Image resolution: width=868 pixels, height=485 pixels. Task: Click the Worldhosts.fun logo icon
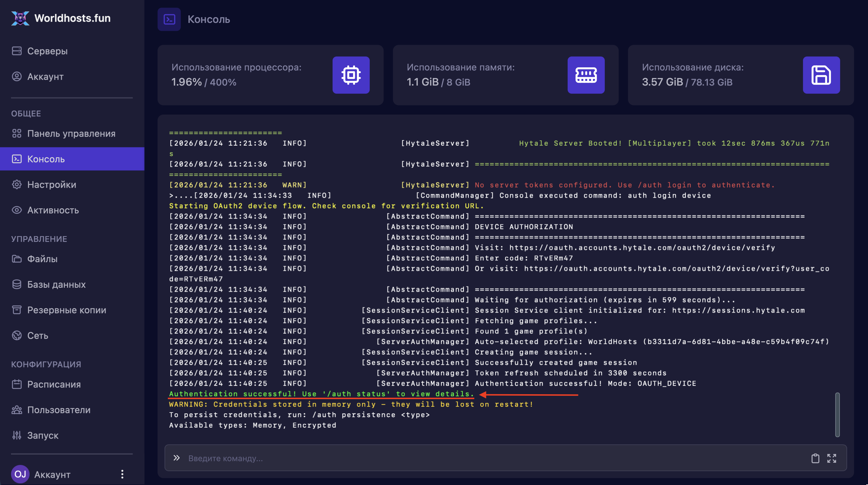click(x=20, y=18)
